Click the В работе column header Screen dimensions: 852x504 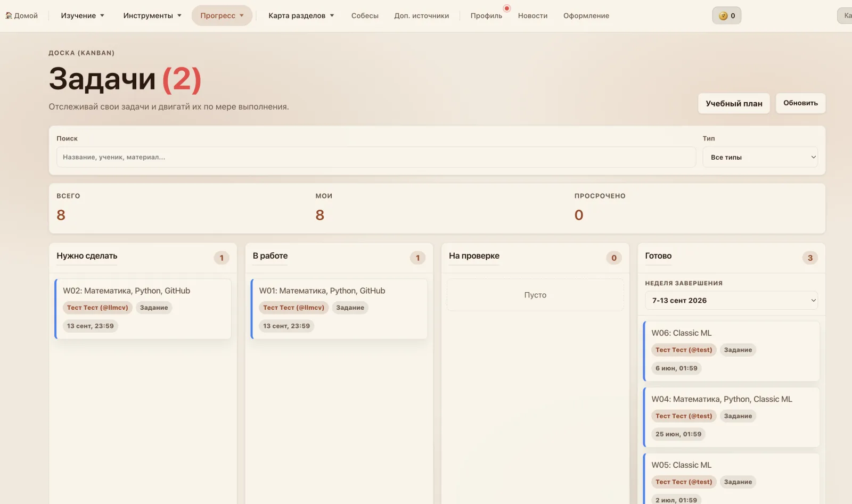(x=270, y=256)
